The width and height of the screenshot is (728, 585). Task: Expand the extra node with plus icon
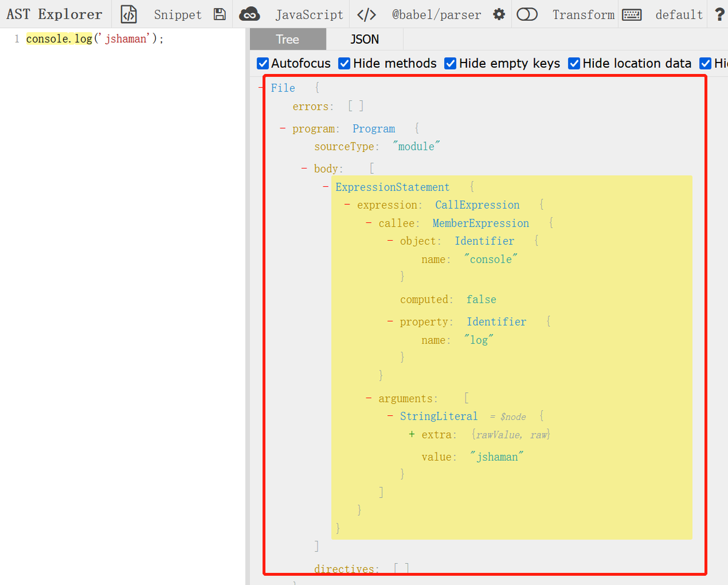[x=412, y=435]
